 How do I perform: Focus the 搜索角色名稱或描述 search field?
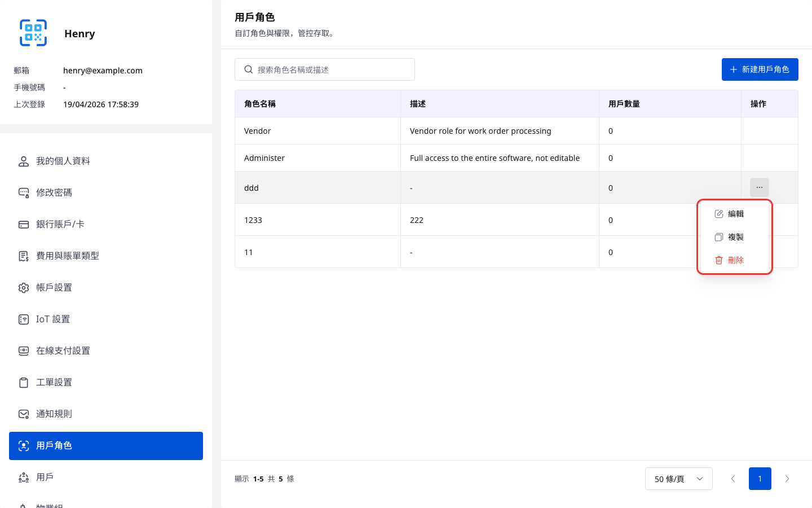[x=325, y=69]
